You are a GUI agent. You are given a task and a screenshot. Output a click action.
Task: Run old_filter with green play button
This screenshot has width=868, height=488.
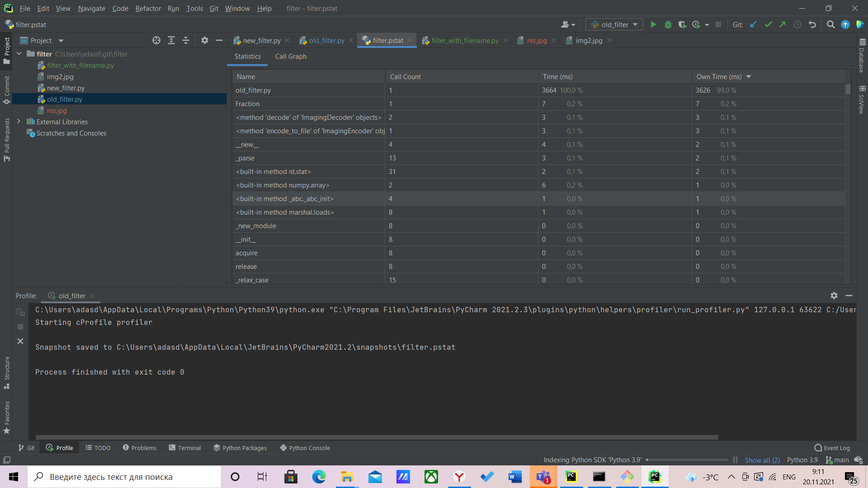click(653, 24)
